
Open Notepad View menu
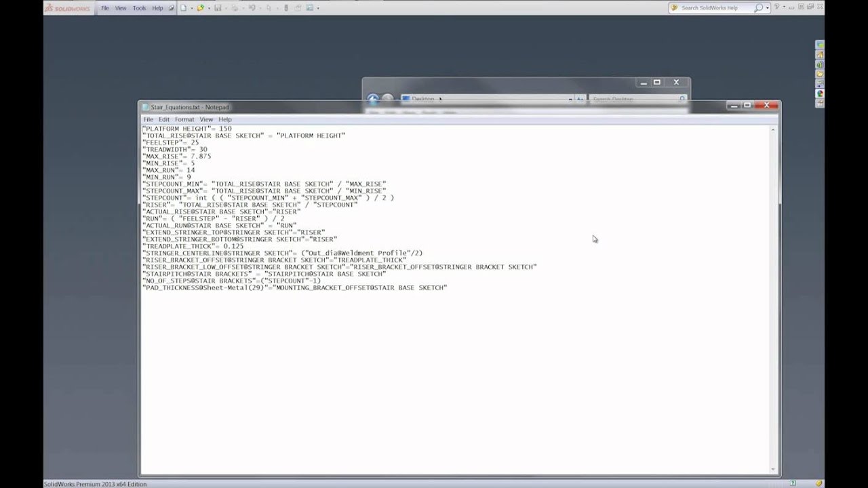pos(206,119)
